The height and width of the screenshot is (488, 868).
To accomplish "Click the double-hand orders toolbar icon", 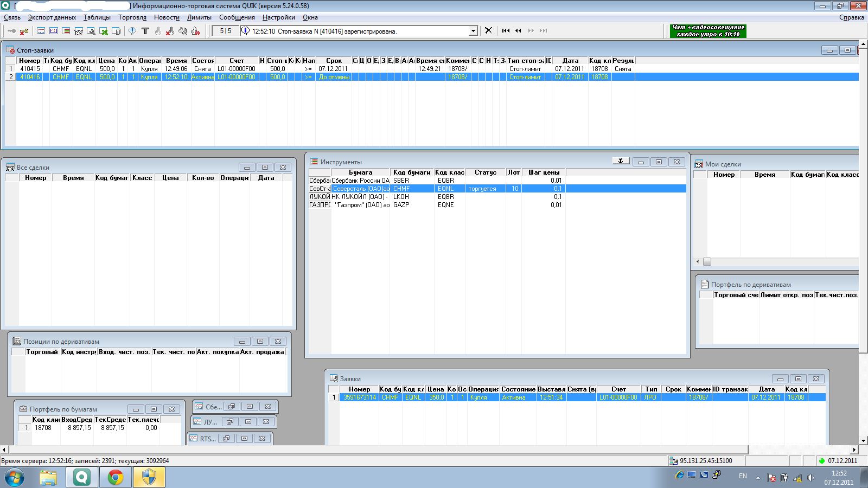I will (x=183, y=31).
